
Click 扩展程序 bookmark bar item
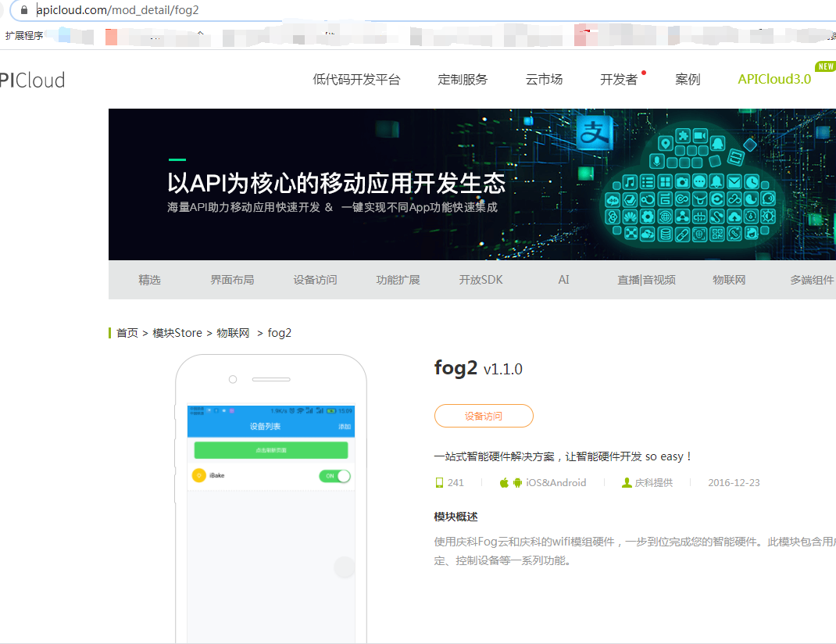coord(24,36)
